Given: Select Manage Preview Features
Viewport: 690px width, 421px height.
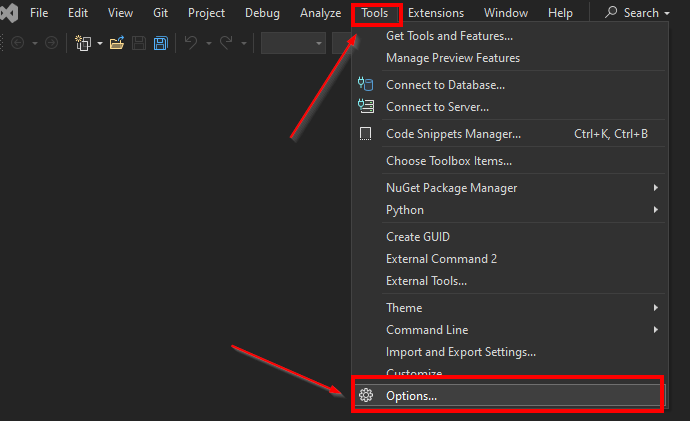Looking at the screenshot, I should click(510, 58).
